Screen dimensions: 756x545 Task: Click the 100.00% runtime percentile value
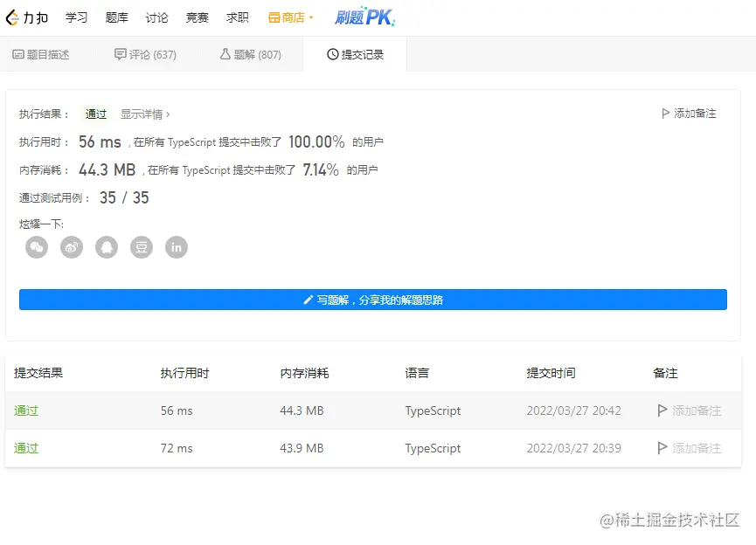pyautogui.click(x=316, y=141)
